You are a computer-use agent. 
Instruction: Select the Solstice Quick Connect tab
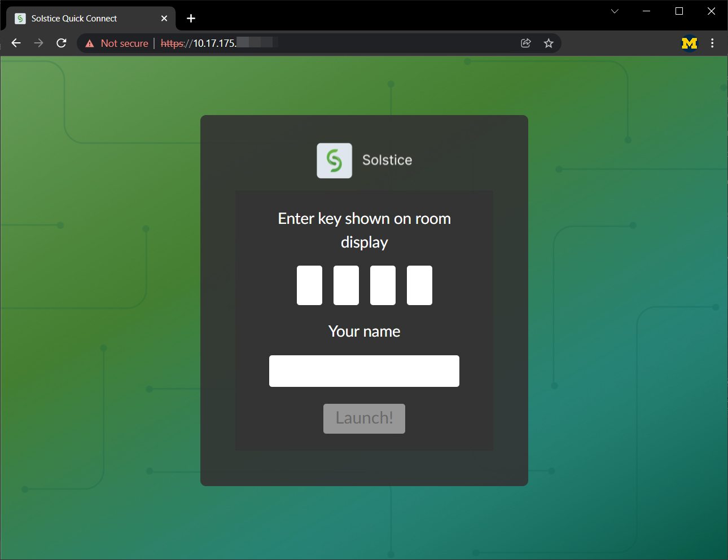85,19
